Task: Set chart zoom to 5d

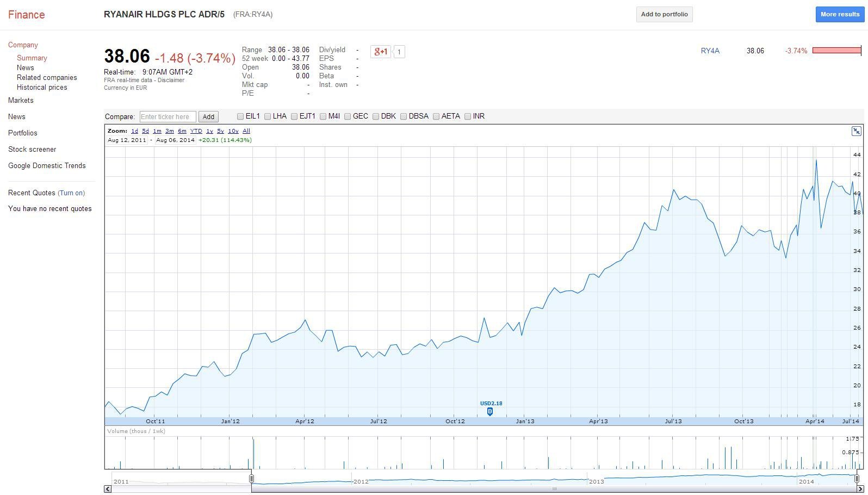Action: pyautogui.click(x=145, y=131)
